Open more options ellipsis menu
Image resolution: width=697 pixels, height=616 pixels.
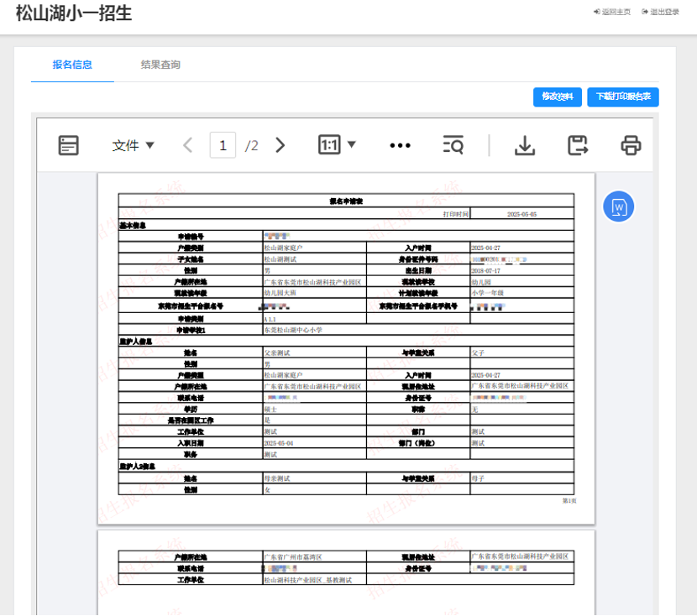400,145
